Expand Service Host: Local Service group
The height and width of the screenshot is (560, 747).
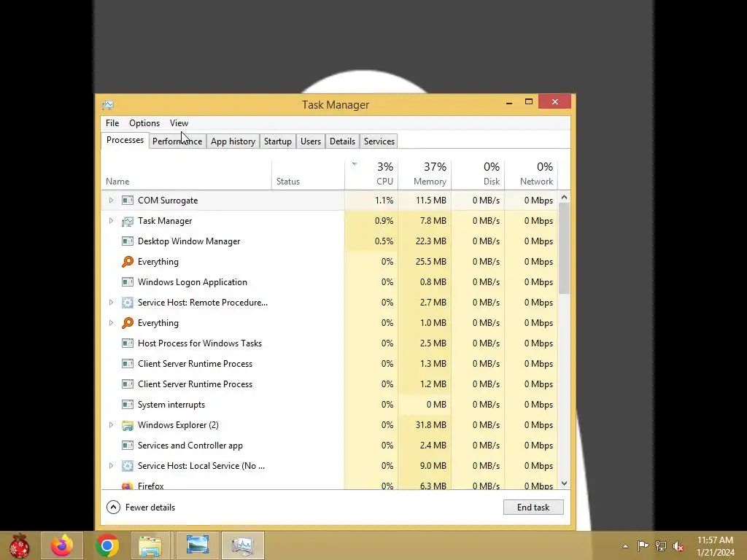click(x=111, y=466)
